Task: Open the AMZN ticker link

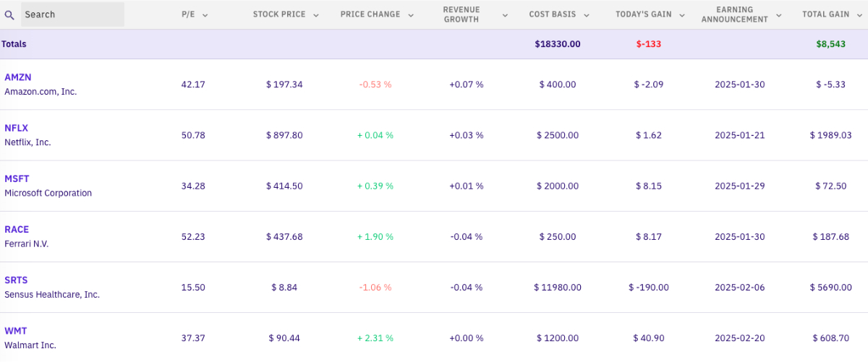Action: coord(17,77)
